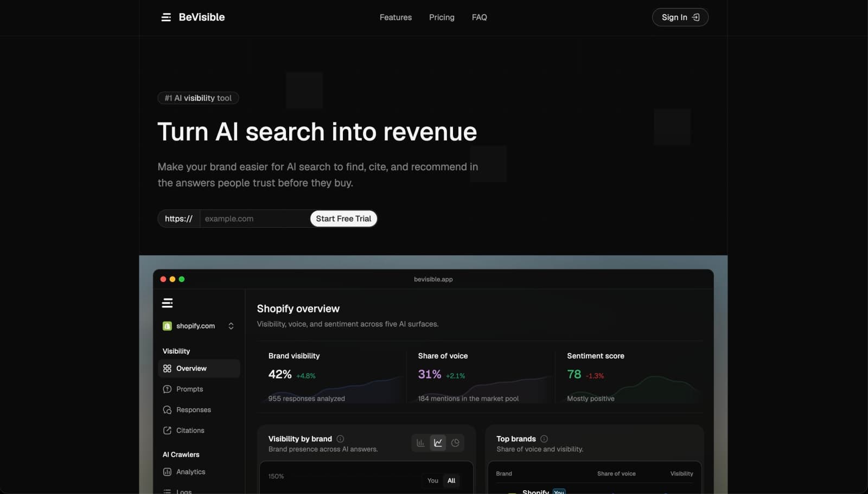The height and width of the screenshot is (494, 868).
Task: Open the Citations sidebar item
Action: (x=199, y=431)
